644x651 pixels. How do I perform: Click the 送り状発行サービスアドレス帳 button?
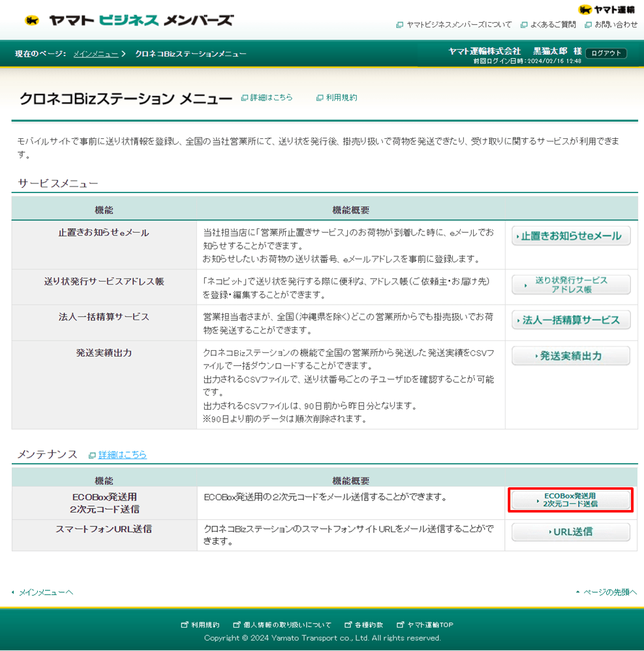(x=571, y=285)
